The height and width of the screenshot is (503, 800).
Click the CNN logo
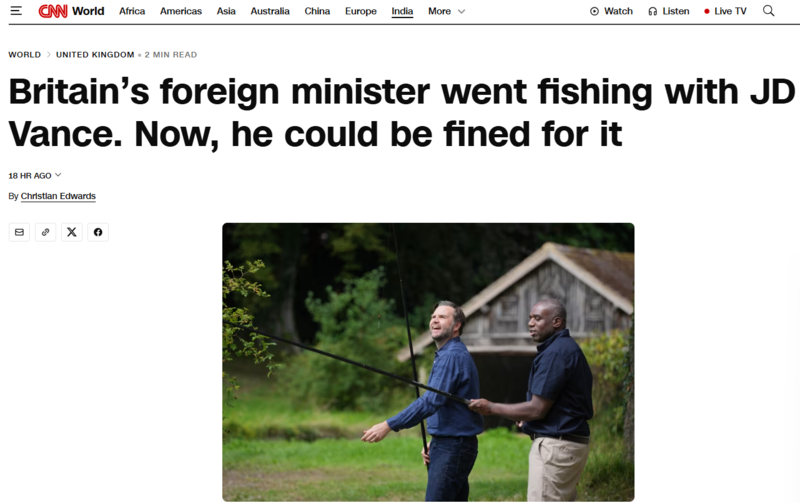point(53,11)
